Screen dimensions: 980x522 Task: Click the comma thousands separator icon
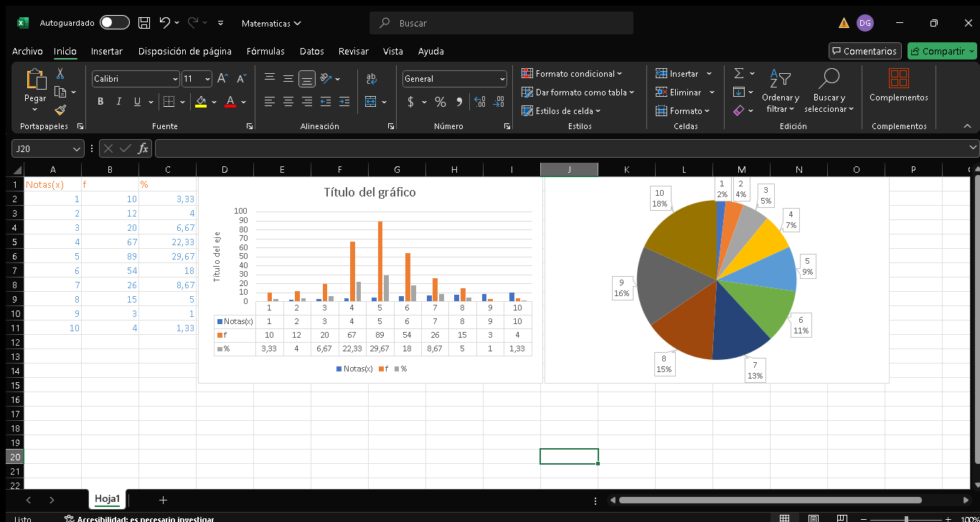click(459, 102)
